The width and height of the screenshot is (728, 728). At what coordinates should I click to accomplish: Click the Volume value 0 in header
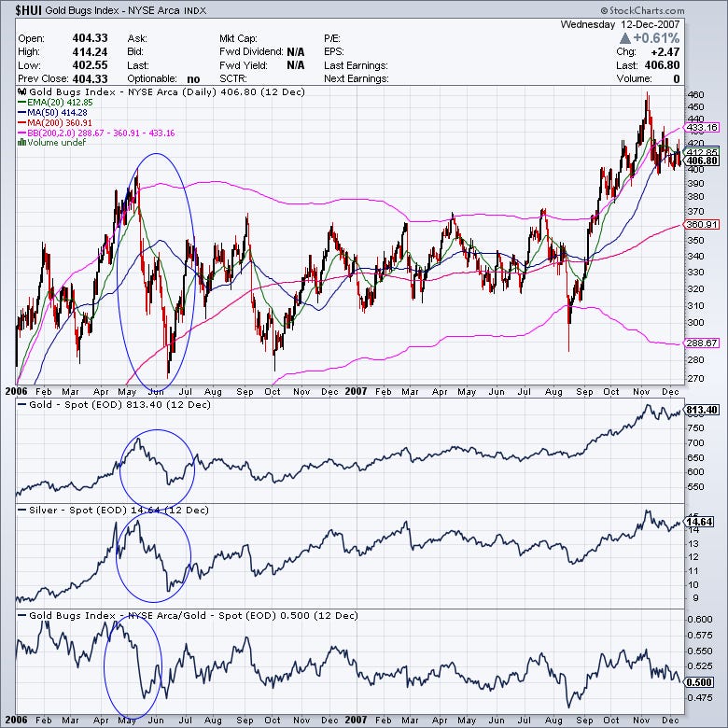click(x=677, y=79)
